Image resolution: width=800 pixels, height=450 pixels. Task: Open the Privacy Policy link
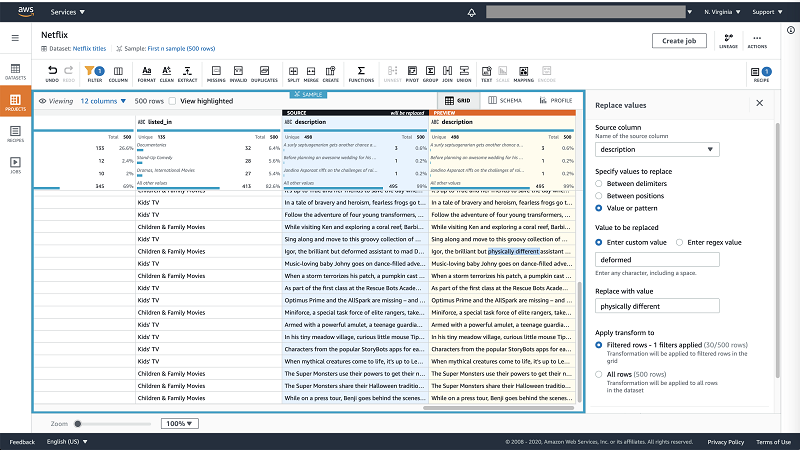[726, 442]
